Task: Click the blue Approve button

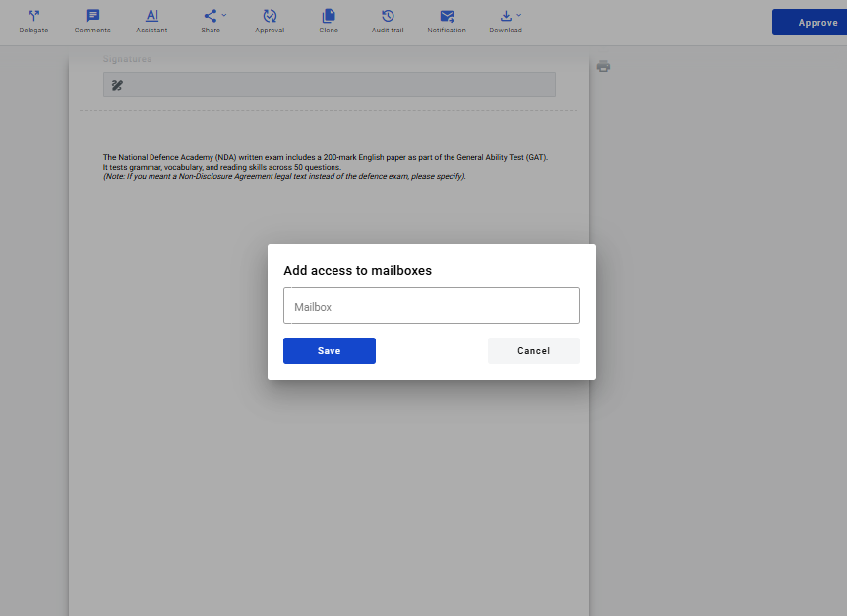Action: pyautogui.click(x=810, y=23)
